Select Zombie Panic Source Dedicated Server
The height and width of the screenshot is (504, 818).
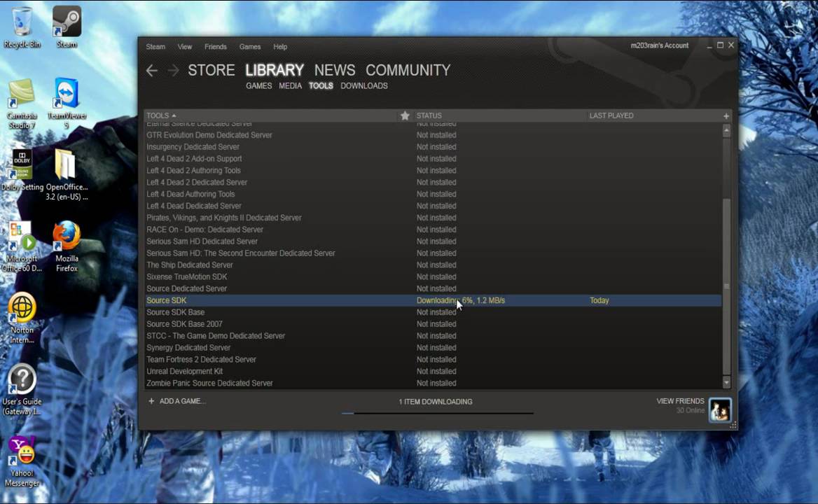point(433,383)
